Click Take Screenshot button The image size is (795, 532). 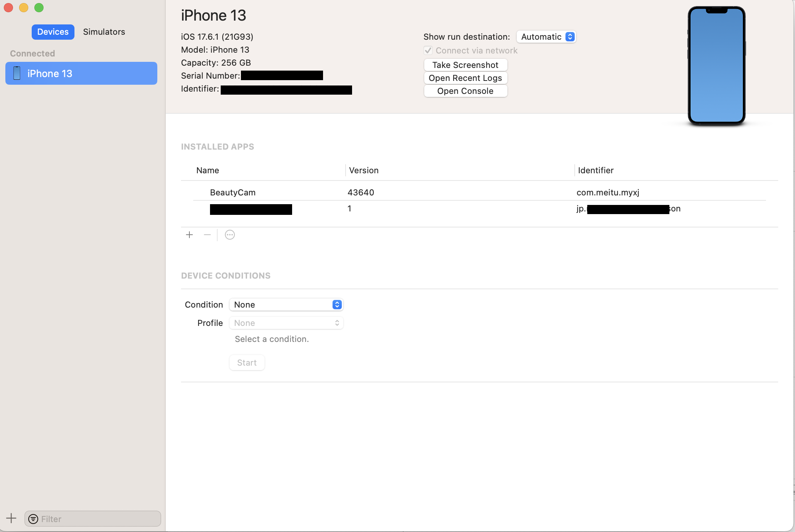[465, 65]
